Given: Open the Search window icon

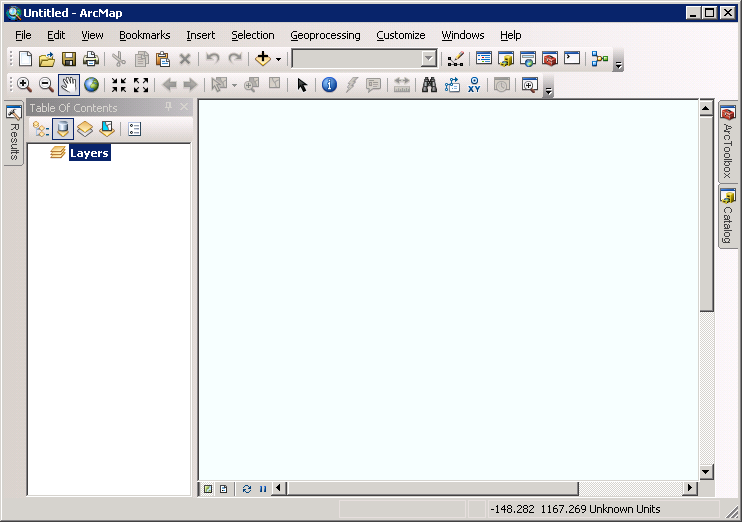Looking at the screenshot, I should tap(528, 59).
